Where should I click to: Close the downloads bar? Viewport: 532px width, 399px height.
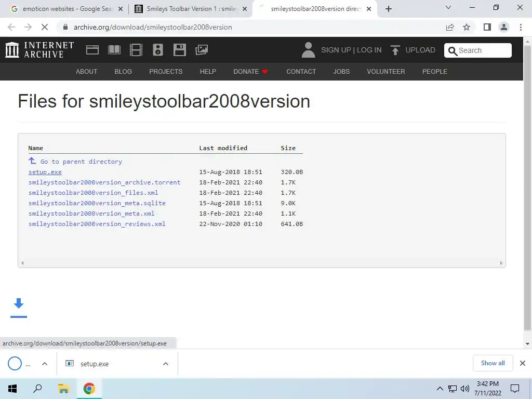pos(523,363)
